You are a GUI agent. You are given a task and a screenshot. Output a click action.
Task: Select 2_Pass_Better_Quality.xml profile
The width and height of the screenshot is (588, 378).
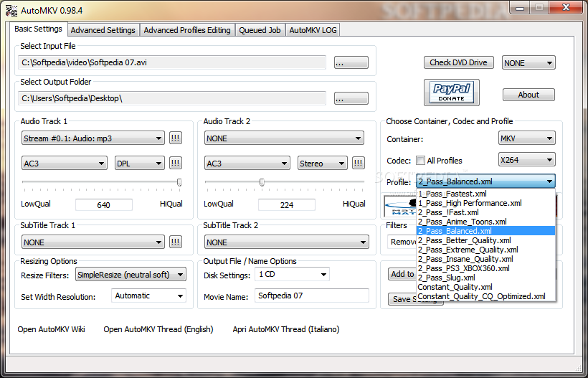pyautogui.click(x=485, y=240)
